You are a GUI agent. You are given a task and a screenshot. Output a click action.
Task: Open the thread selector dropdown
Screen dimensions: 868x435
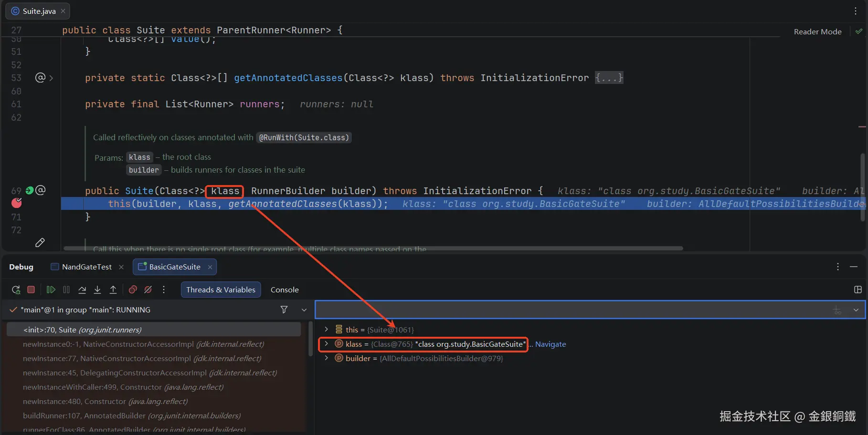(304, 310)
